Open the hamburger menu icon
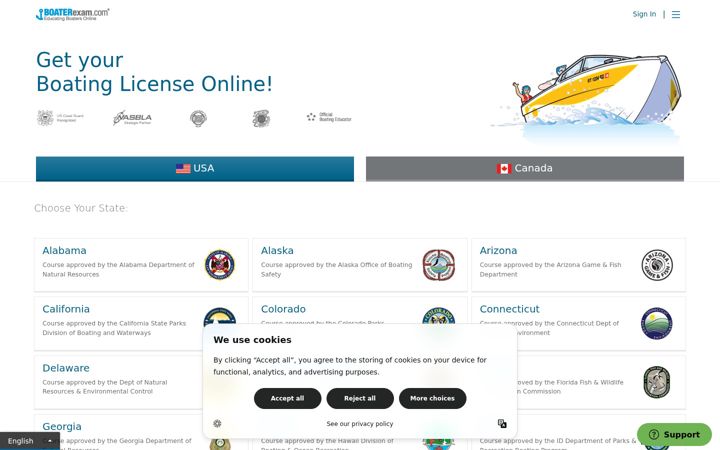The width and height of the screenshot is (720, 450). [676, 15]
